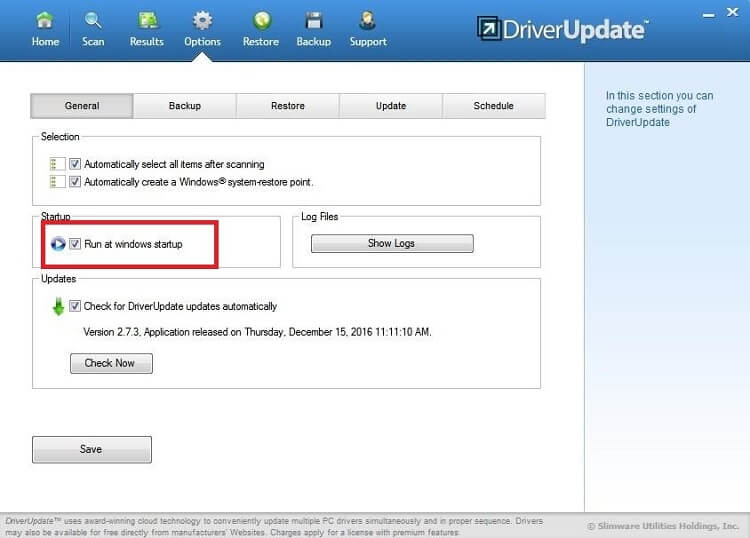Minimize the DriverUpdate window
This screenshot has height=538, width=750.
coord(708,15)
